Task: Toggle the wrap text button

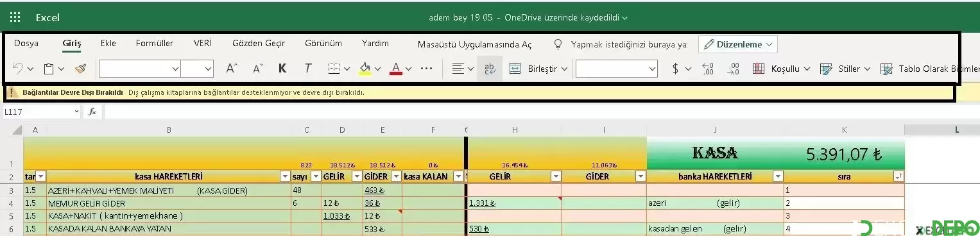Action: coord(490,69)
